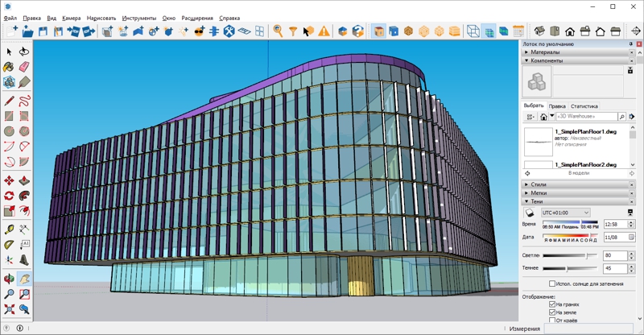Viewport: 644px width, 335px height.
Task: Pick the Orbit camera tool
Action: [x=9, y=279]
